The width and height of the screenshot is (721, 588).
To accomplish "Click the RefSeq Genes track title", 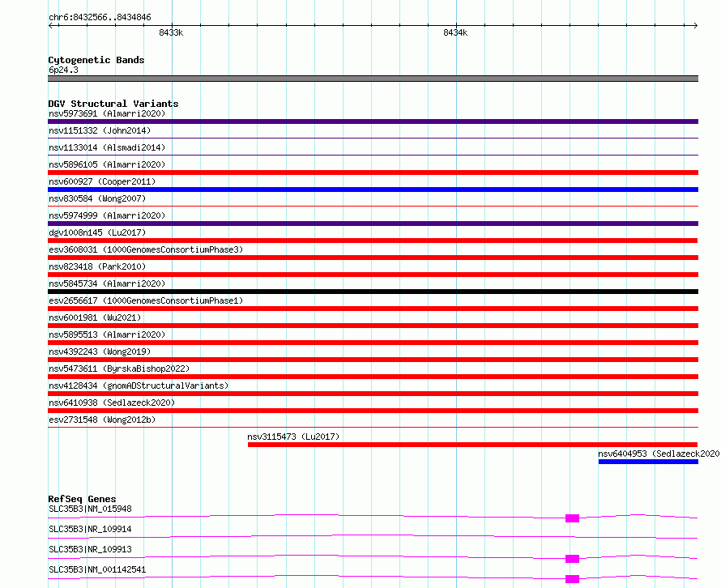I will 82,499.
